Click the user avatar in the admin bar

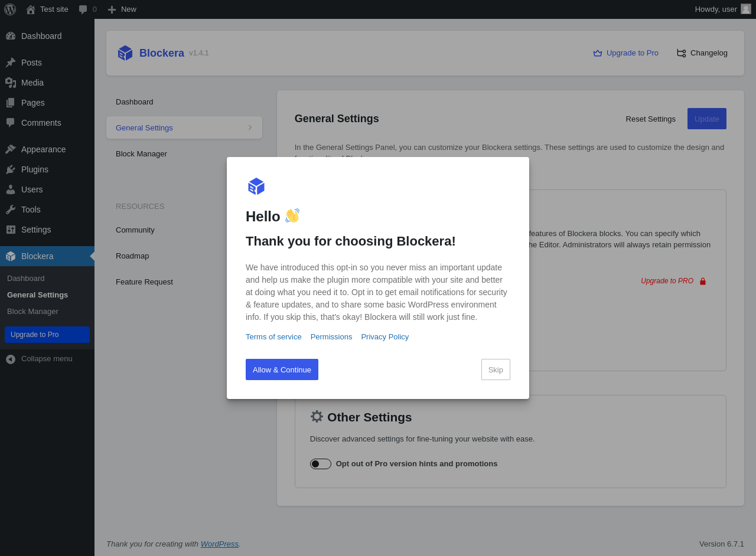[x=746, y=9]
